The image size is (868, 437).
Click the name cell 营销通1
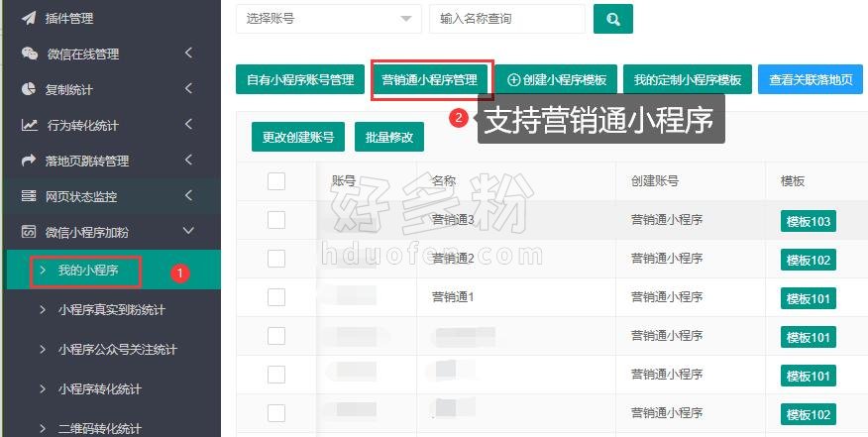[453, 297]
